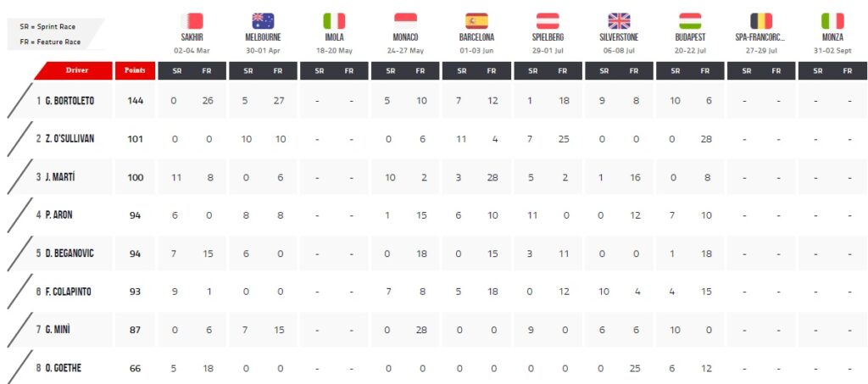
Task: Click G. Bortoleto's 144 points total
Action: [135, 101]
